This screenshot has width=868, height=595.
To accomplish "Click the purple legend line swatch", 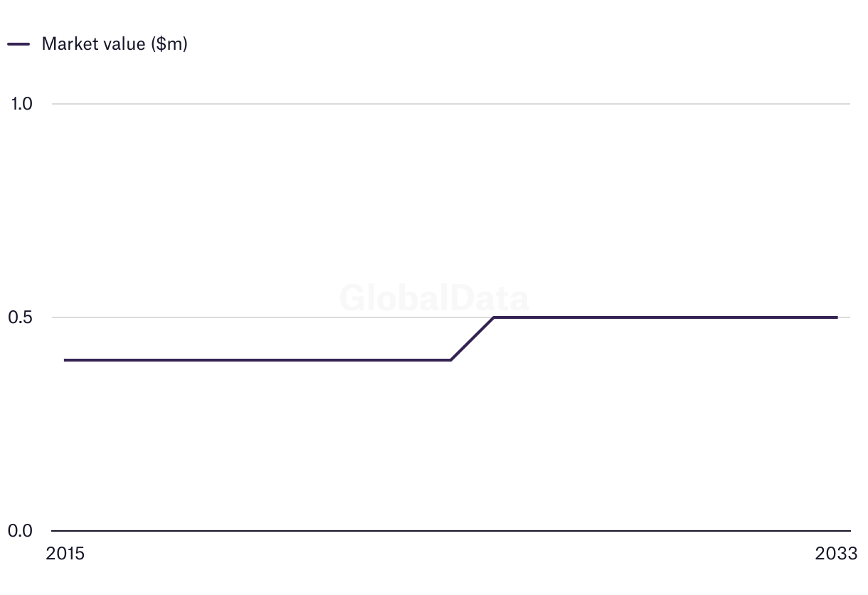I will 18,43.
